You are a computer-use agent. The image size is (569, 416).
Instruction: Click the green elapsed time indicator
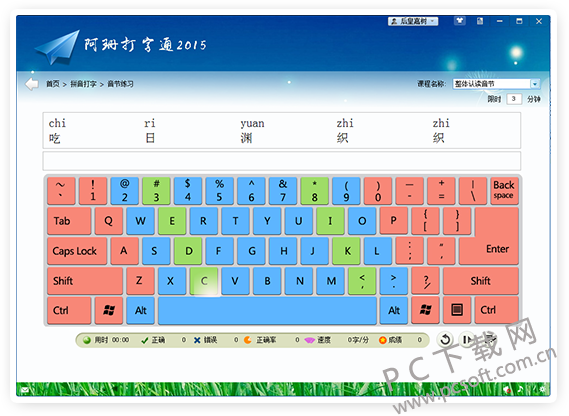[87, 340]
